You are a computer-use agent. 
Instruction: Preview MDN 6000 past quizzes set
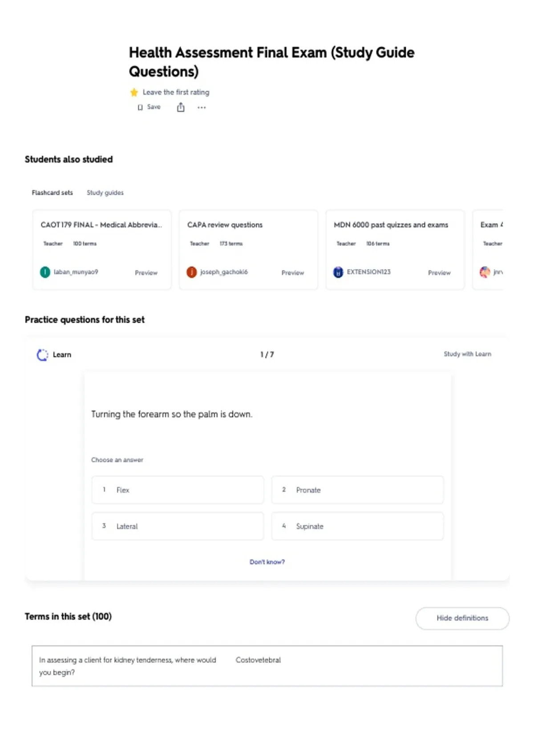(439, 273)
